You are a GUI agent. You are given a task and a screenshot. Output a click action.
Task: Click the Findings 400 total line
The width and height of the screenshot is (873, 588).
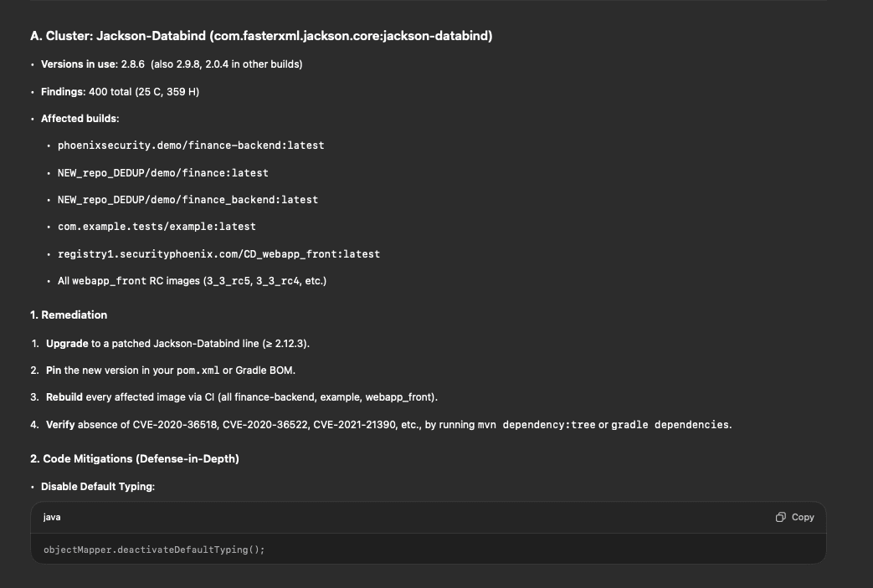point(120,91)
